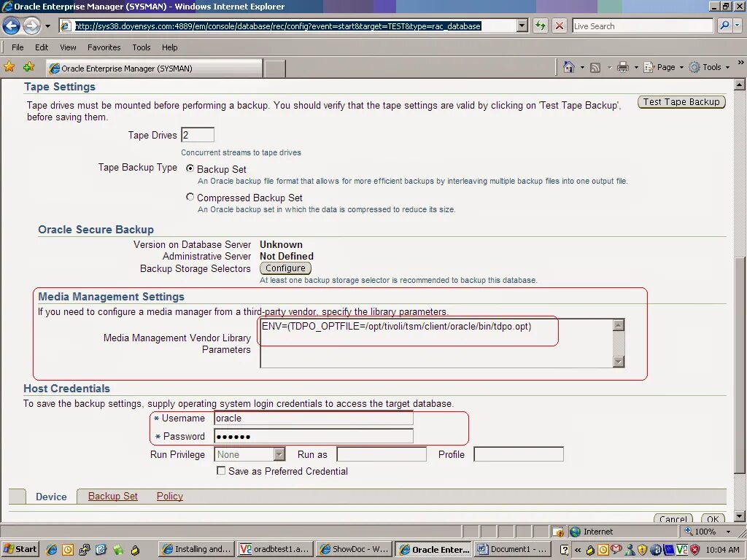Open the Tools gear toolbar menu
This screenshot has height=560, width=747.
pyautogui.click(x=709, y=67)
